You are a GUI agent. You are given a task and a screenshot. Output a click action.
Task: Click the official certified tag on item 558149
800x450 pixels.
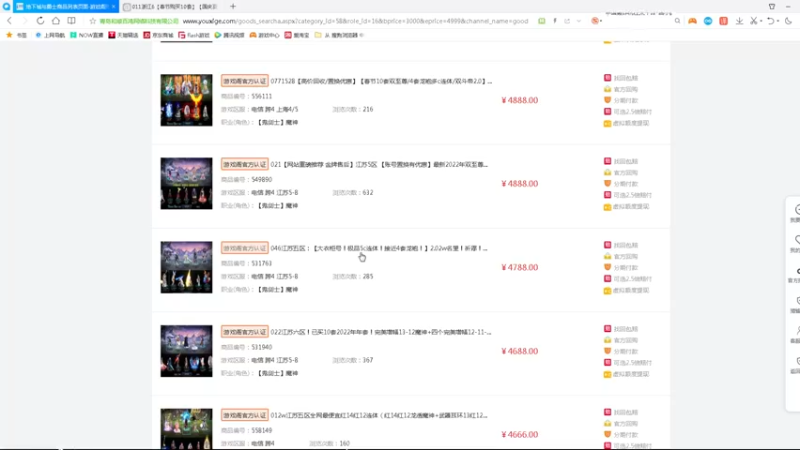[x=244, y=415]
